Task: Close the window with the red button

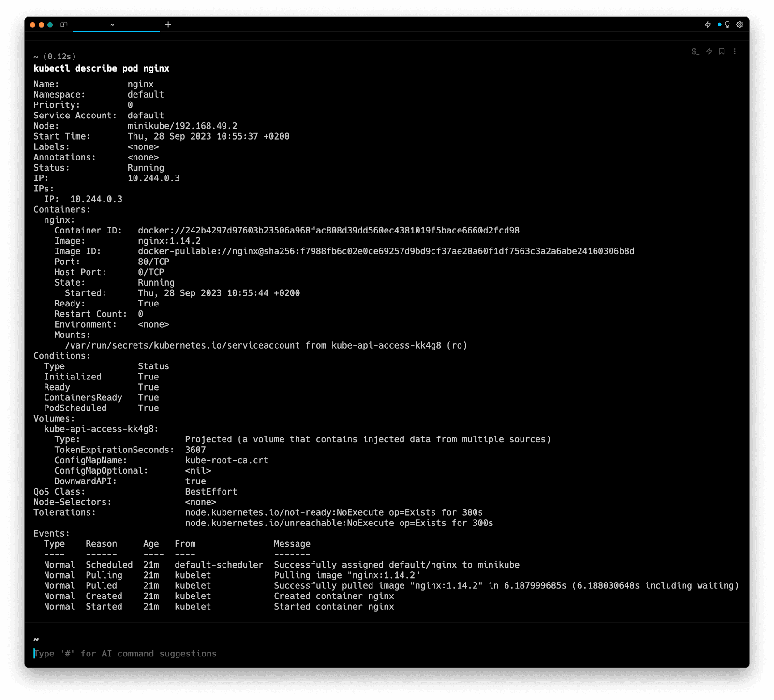Action: click(x=33, y=25)
